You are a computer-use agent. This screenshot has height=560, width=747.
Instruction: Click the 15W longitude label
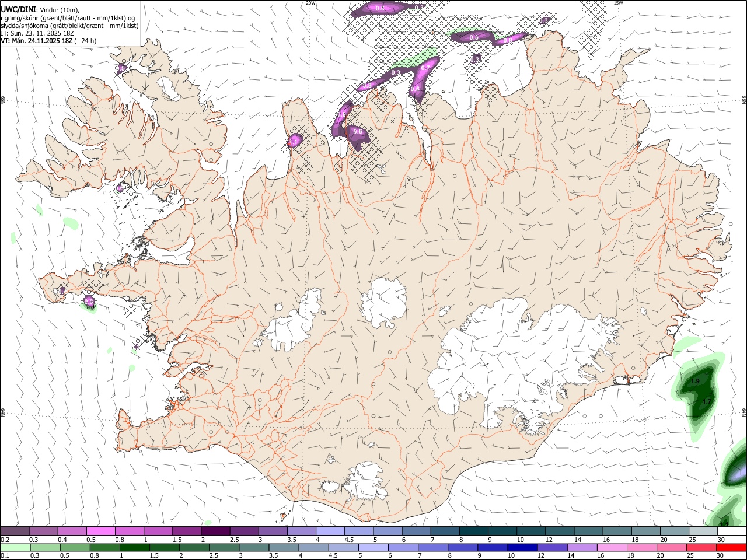pos(619,3)
